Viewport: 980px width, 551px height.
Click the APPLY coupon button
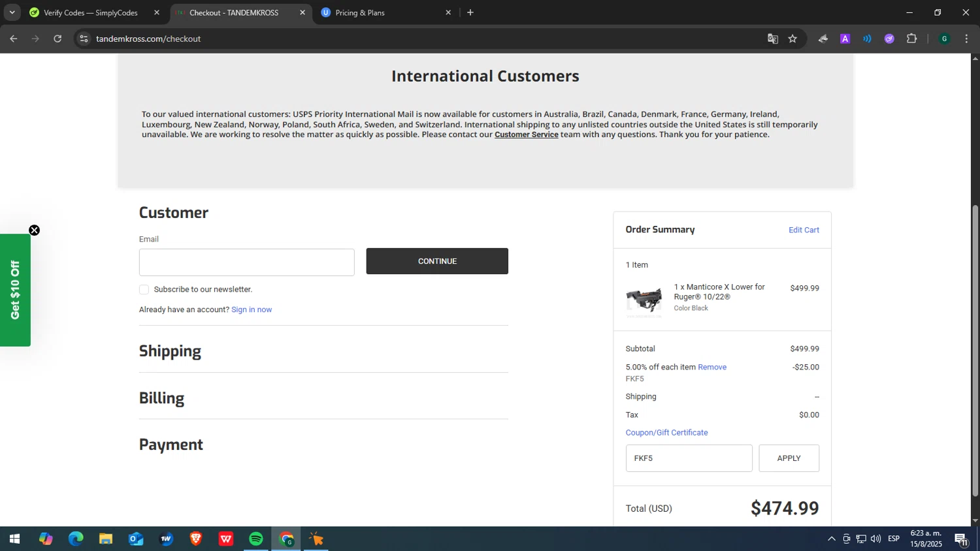(789, 458)
